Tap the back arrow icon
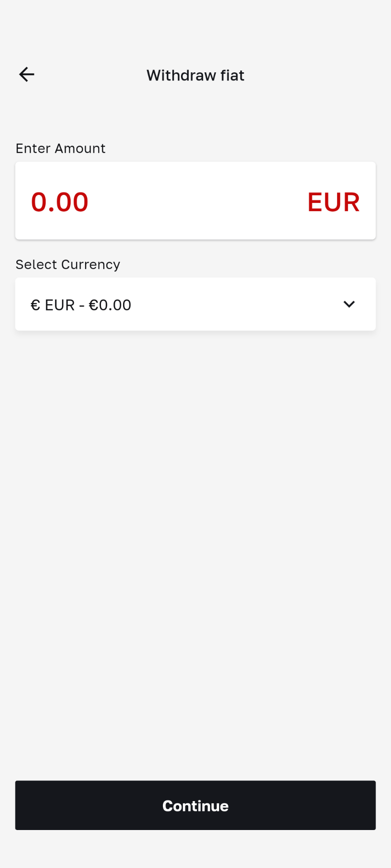Image resolution: width=391 pixels, height=868 pixels. point(27,75)
